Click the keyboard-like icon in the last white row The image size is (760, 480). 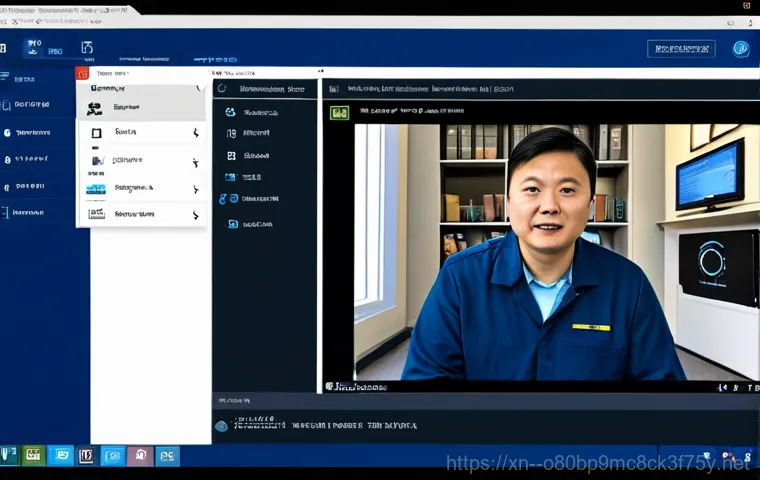pyautogui.click(x=96, y=214)
